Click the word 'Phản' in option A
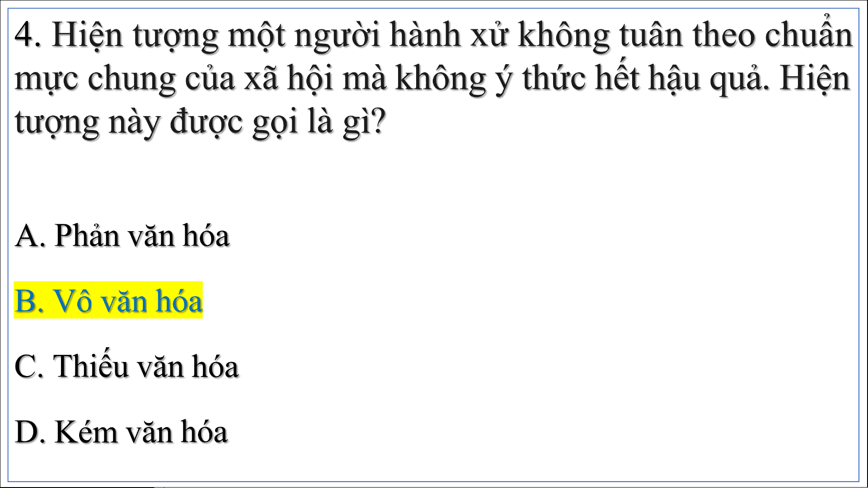 coord(87,235)
